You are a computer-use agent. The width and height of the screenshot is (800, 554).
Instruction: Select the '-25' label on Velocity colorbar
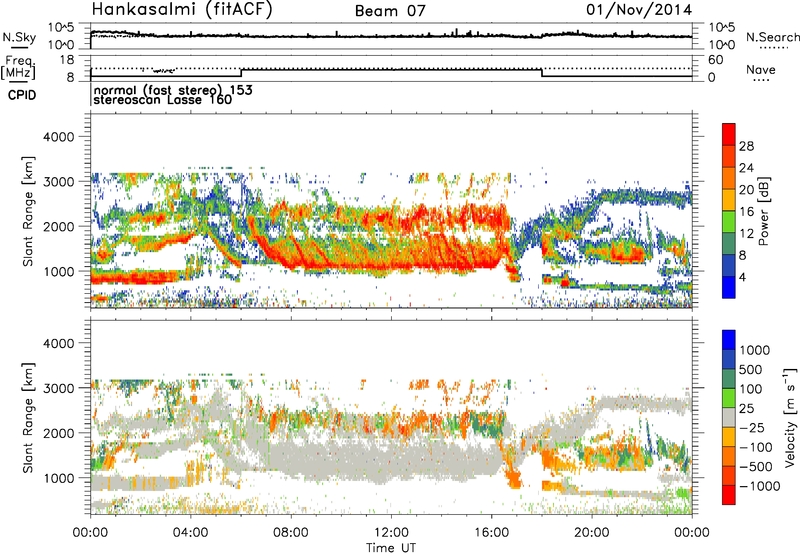click(x=752, y=428)
